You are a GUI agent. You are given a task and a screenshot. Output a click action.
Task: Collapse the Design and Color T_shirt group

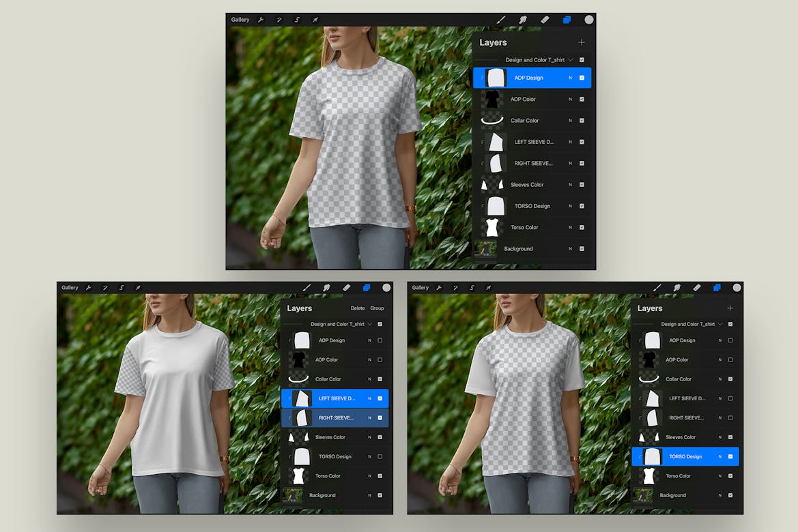(x=571, y=60)
